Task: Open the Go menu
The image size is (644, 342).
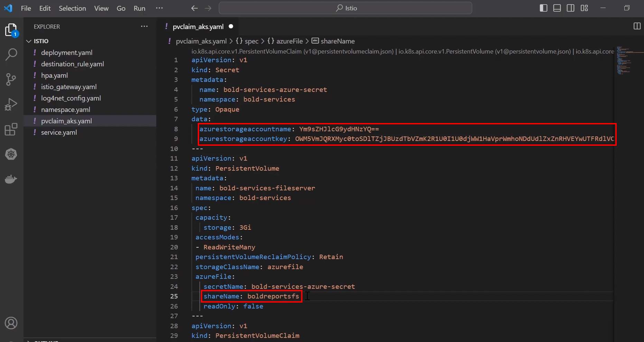Action: point(121,8)
